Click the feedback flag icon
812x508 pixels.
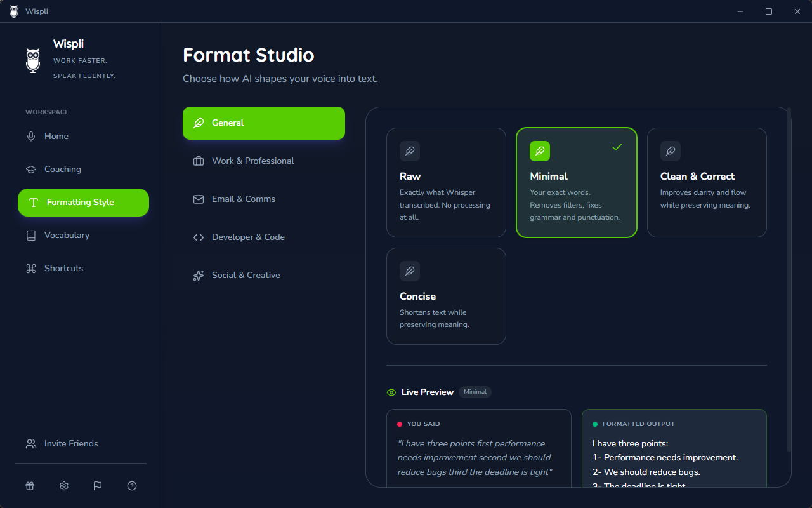pyautogui.click(x=97, y=485)
